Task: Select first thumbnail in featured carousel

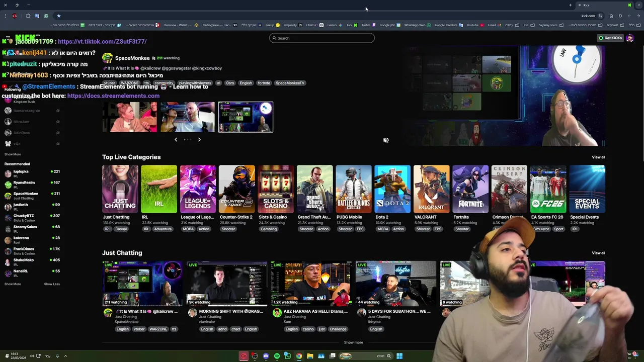Action: click(130, 117)
